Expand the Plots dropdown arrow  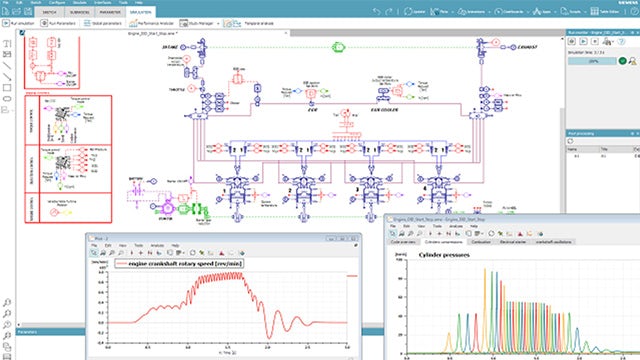tap(452, 12)
